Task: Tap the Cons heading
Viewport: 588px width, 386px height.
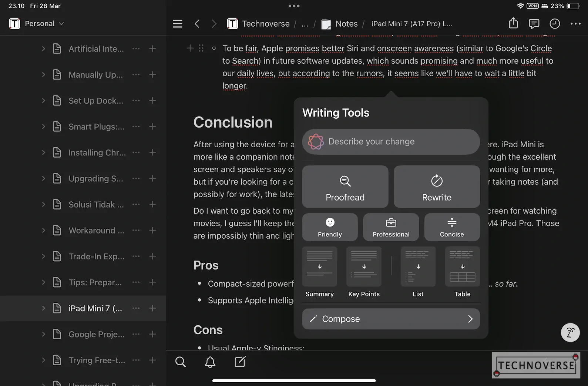Action: [x=208, y=330]
